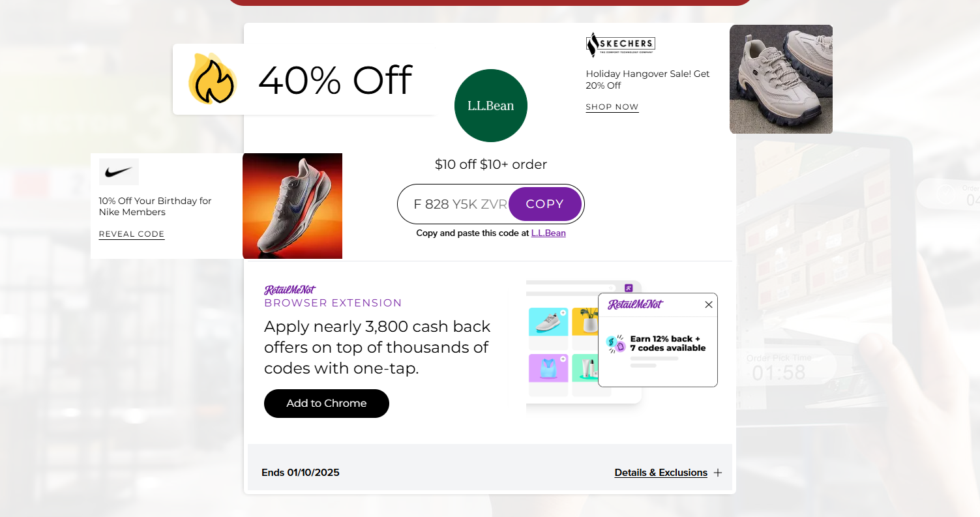Click the Nike swoosh logo
Image resolution: width=980 pixels, height=517 pixels.
tap(119, 172)
